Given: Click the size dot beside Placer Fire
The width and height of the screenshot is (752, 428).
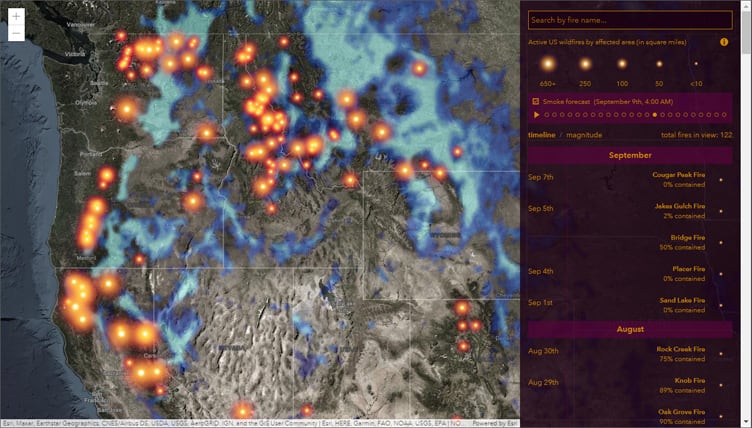Looking at the screenshot, I should coord(721,274).
